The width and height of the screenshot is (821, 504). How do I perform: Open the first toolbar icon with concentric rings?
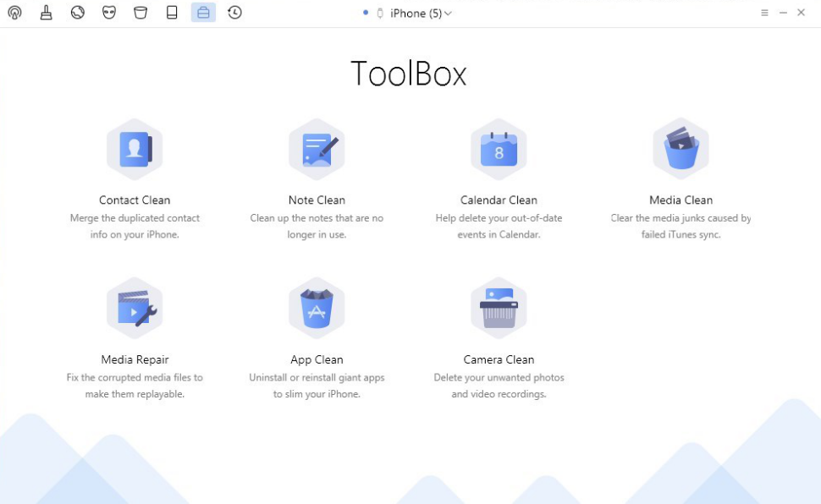coord(14,13)
